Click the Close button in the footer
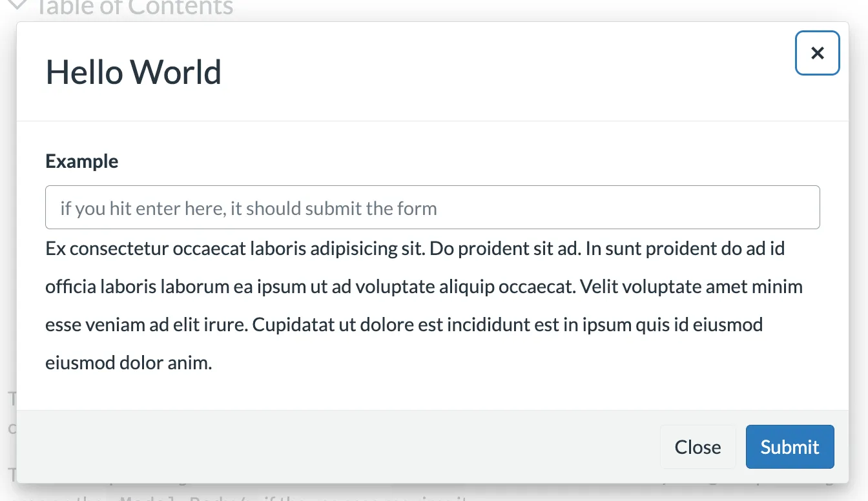The width and height of the screenshot is (868, 501). pyautogui.click(x=697, y=447)
